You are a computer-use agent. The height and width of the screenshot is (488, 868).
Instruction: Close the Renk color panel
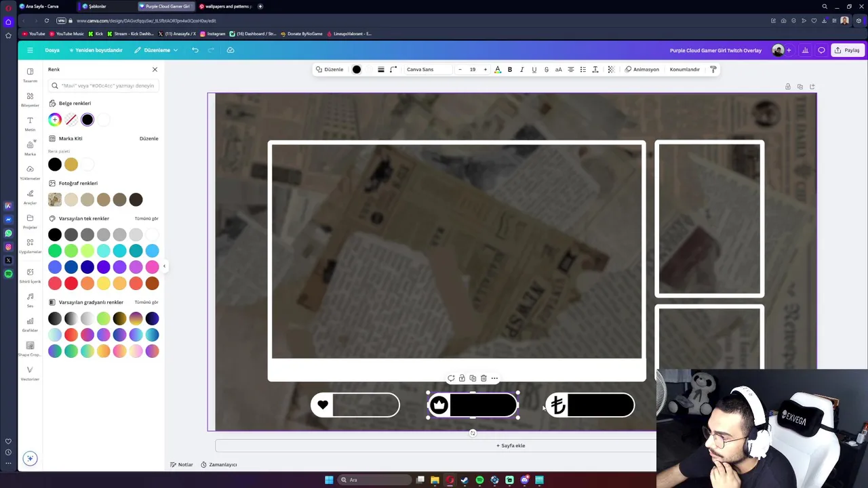pyautogui.click(x=155, y=69)
